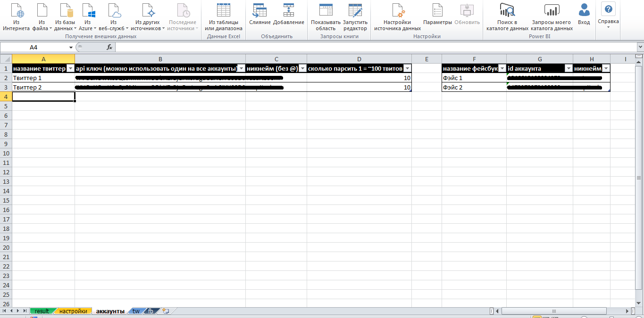Image resolution: width=644 pixels, height=318 pixels.
Task: Switch to the result sheet tab
Action: click(42, 311)
